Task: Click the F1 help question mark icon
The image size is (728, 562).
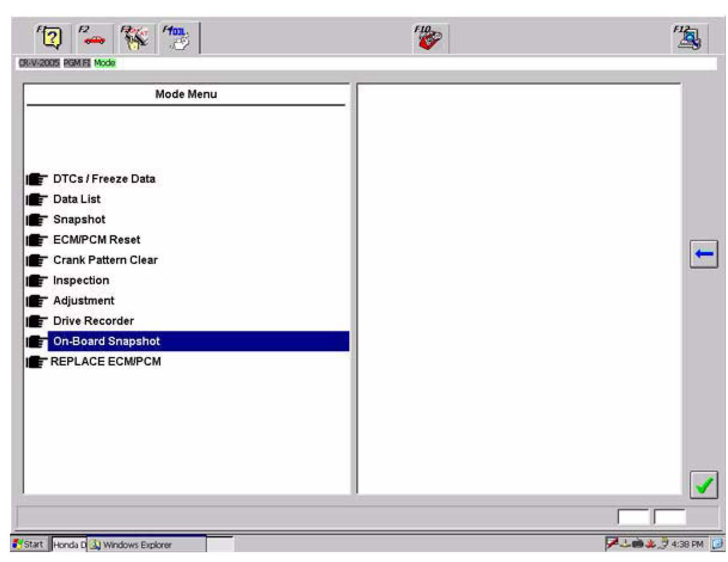Action: (52, 39)
